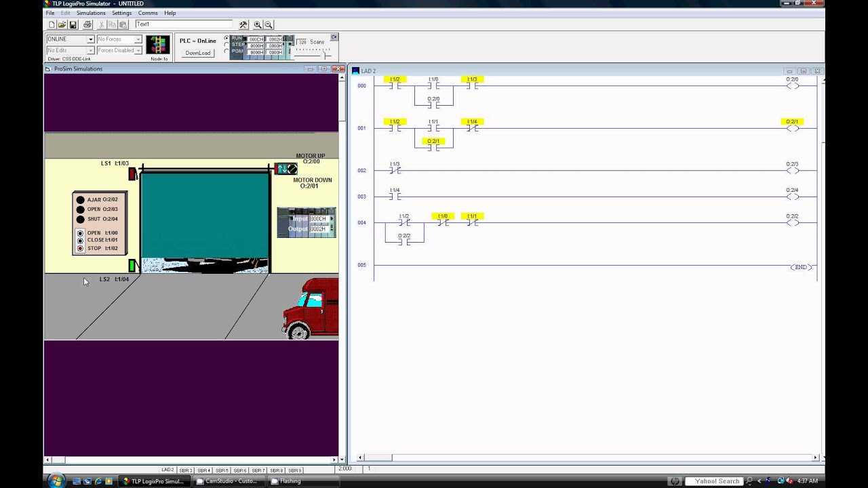The height and width of the screenshot is (488, 868).
Task: Open the Simulations menu
Action: point(91,13)
